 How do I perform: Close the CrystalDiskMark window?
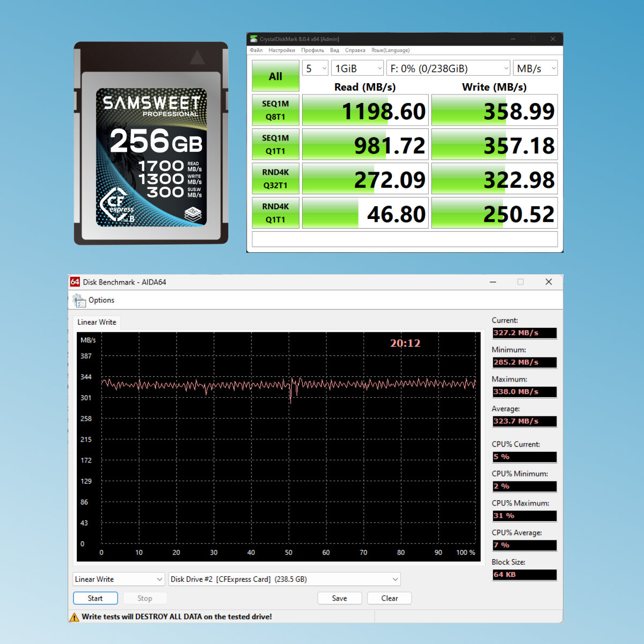553,39
